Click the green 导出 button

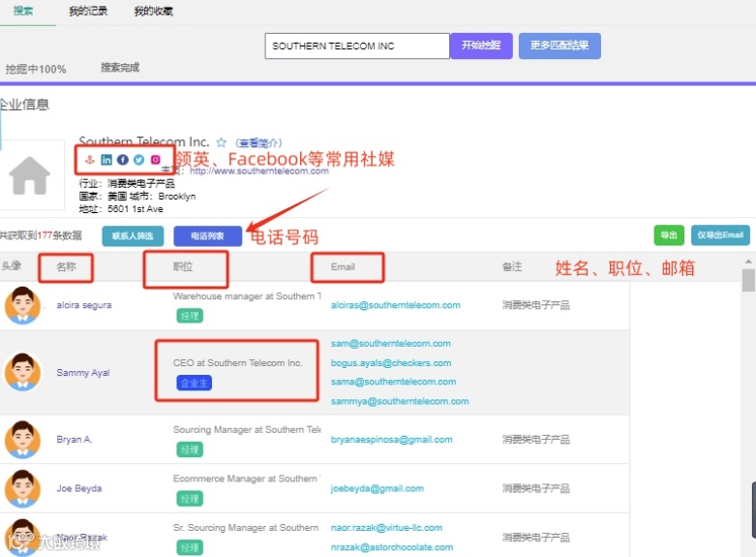pyautogui.click(x=669, y=235)
